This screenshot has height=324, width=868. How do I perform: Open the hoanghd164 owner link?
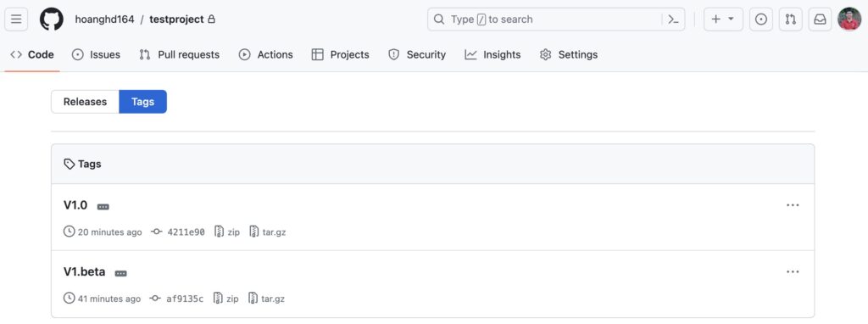[104, 20]
